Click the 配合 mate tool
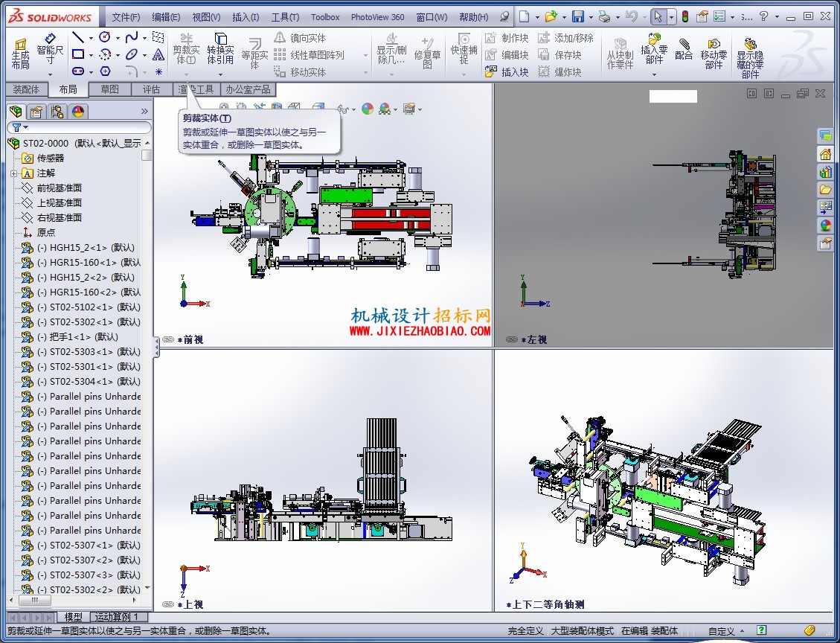The width and height of the screenshot is (840, 643). pos(684,49)
